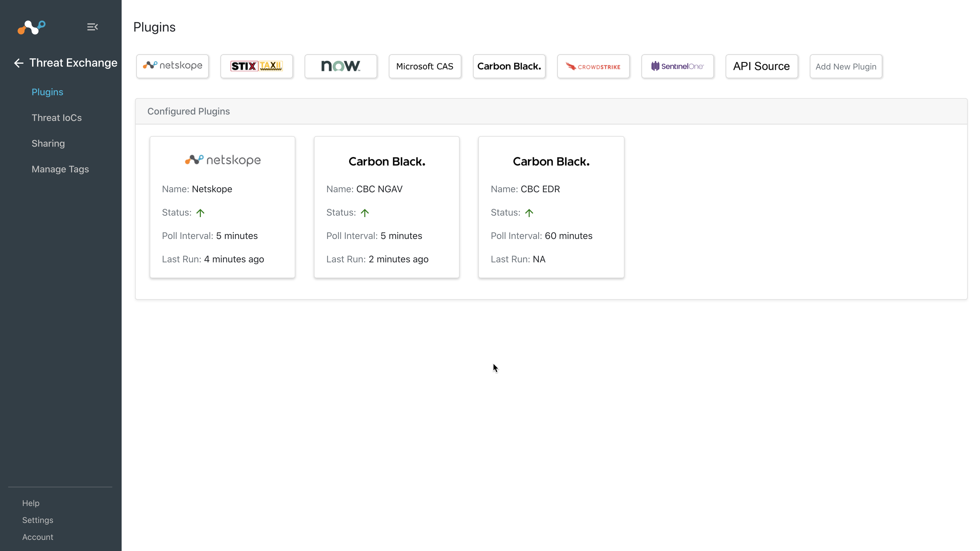980x551 pixels.
Task: Select the API Source plugin tile
Action: [762, 66]
